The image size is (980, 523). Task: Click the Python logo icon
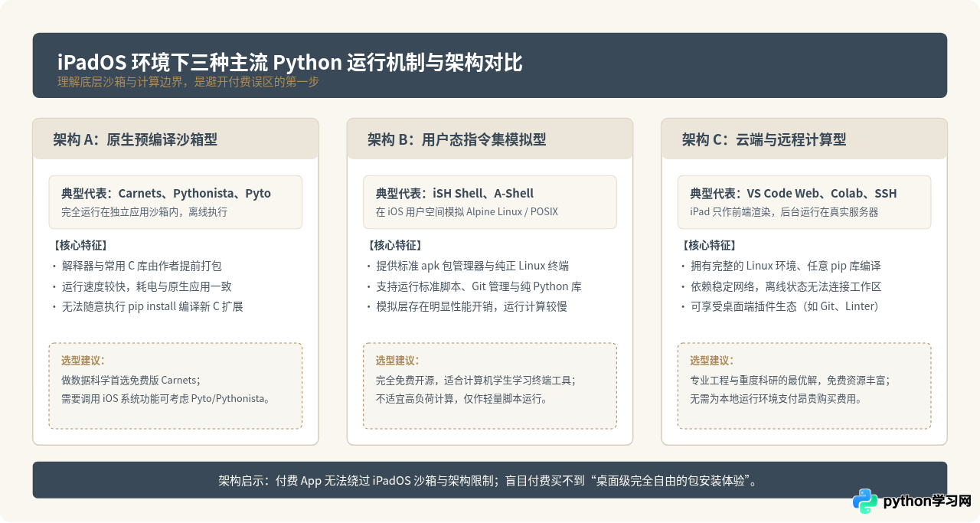pyautogui.click(x=865, y=502)
